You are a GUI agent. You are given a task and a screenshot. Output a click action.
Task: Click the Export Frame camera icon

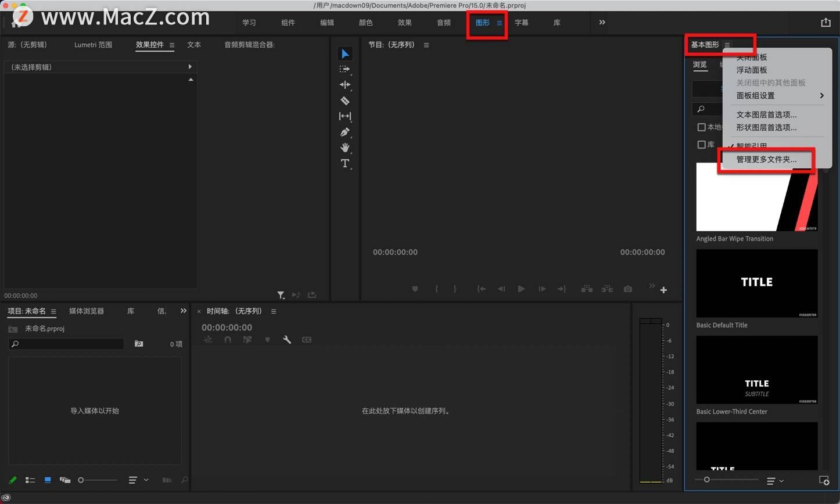pyautogui.click(x=628, y=289)
